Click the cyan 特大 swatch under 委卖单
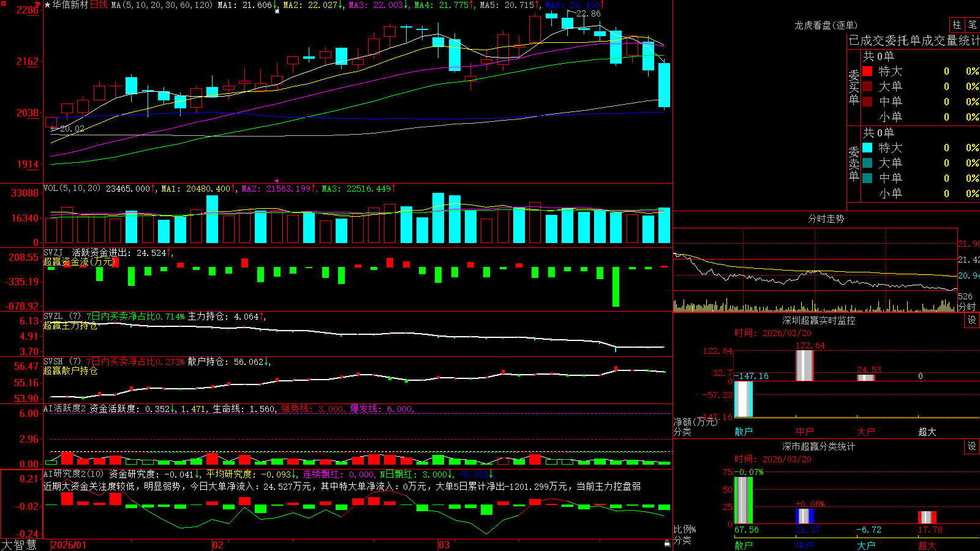Viewport: 980px width, 551px height. click(867, 148)
